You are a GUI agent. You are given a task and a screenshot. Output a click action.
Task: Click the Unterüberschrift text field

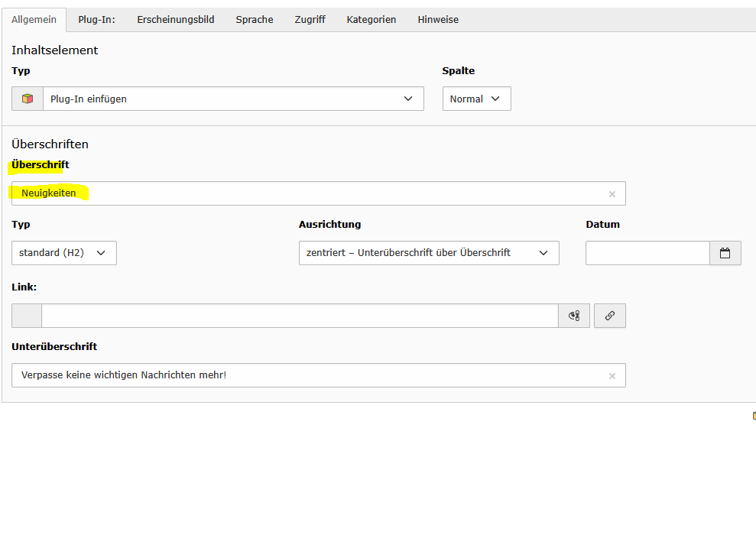(x=306, y=375)
